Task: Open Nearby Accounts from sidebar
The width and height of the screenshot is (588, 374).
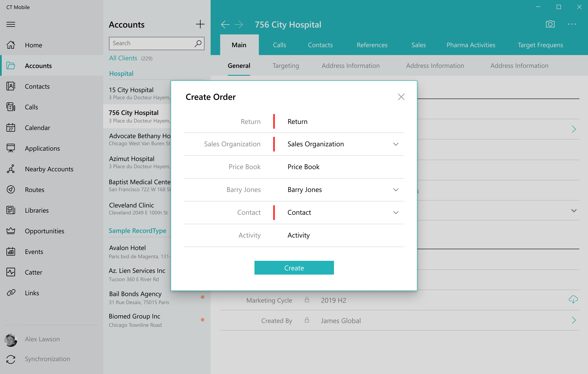Action: coord(49,169)
